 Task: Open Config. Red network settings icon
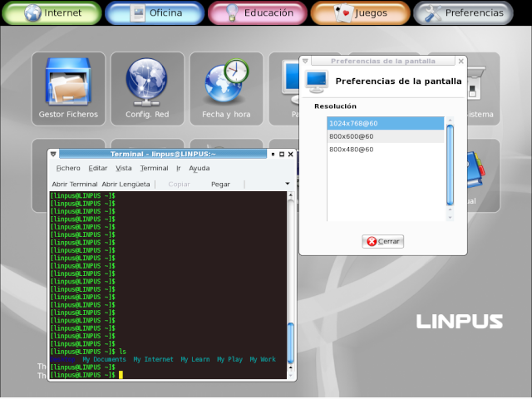147,89
